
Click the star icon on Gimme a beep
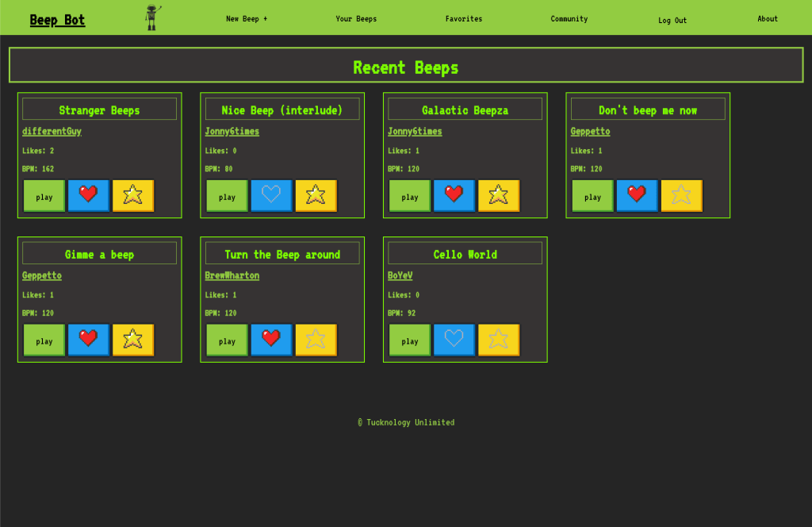point(132,340)
